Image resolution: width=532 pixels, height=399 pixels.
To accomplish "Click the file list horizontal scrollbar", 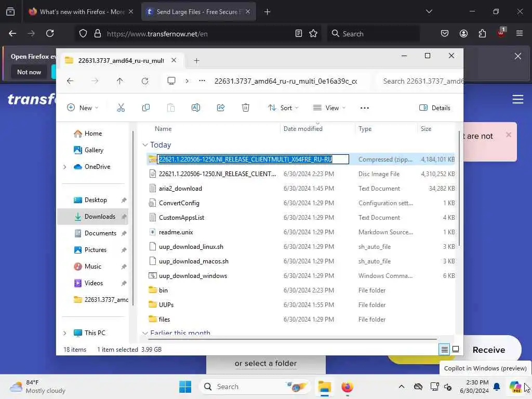I will [x=292, y=339].
